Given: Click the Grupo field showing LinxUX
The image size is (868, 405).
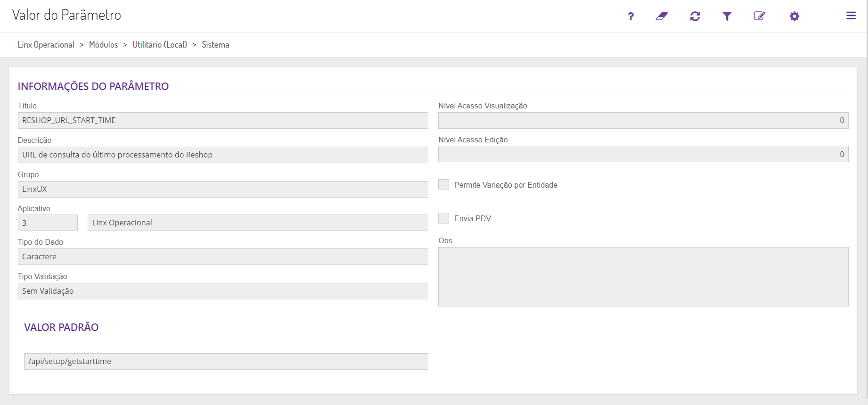Looking at the screenshot, I should (x=223, y=190).
